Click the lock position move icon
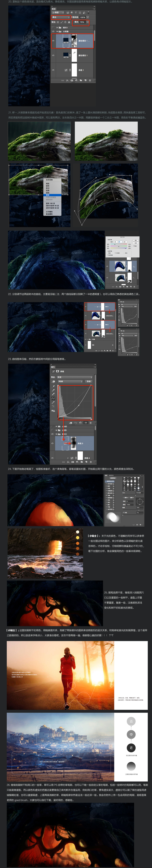Image resolution: width=152 pixels, height=868 pixels. 65,22
